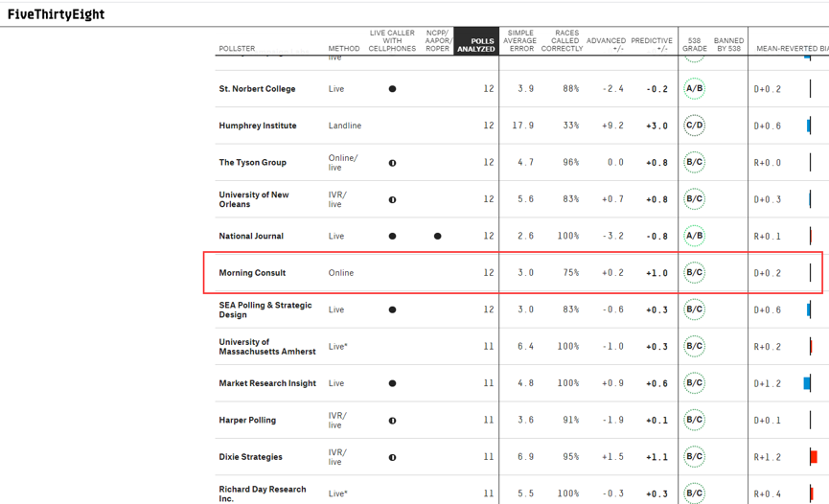Viewport: 829px width, 504px height.
Task: Sort by the Predictive +/- column header
Action: (652, 44)
